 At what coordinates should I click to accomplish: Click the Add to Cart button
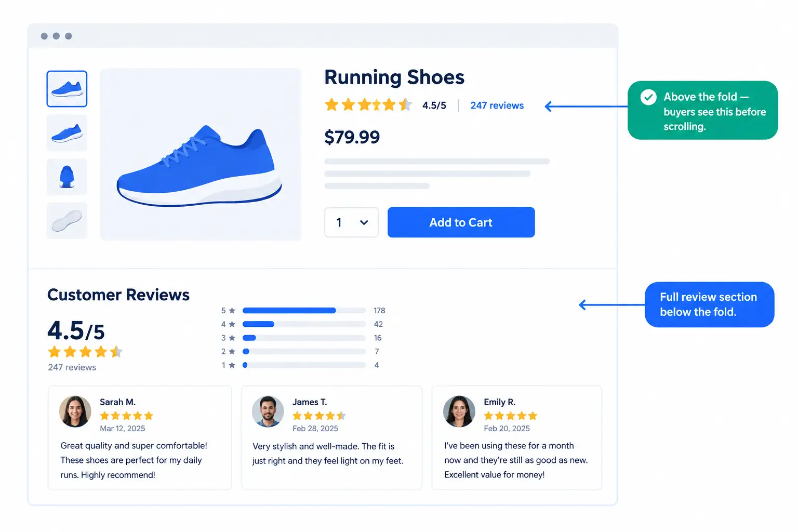461,222
